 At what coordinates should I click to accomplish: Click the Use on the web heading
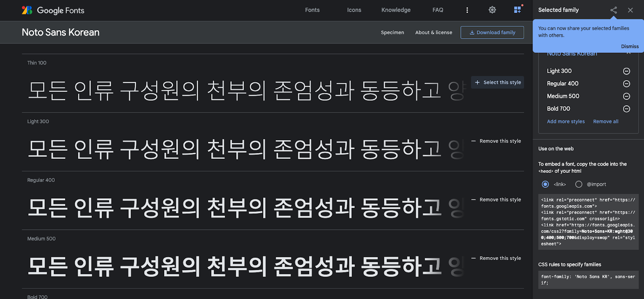tap(556, 149)
